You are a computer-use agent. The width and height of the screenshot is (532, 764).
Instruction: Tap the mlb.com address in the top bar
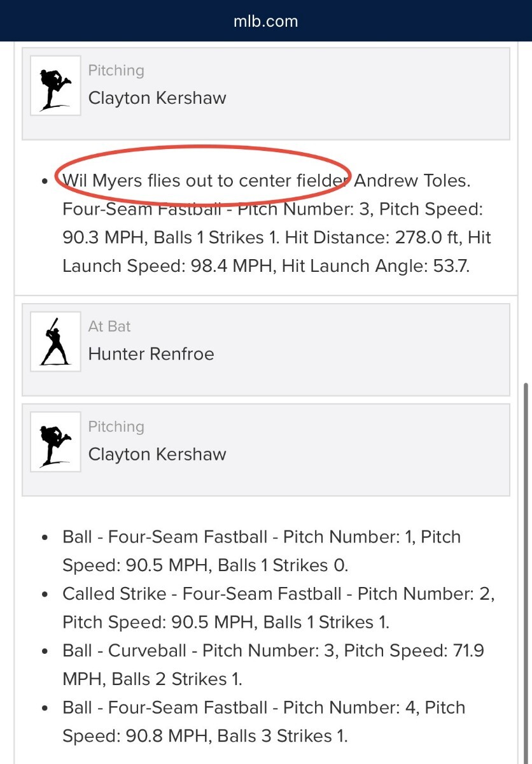pyautogui.click(x=265, y=21)
